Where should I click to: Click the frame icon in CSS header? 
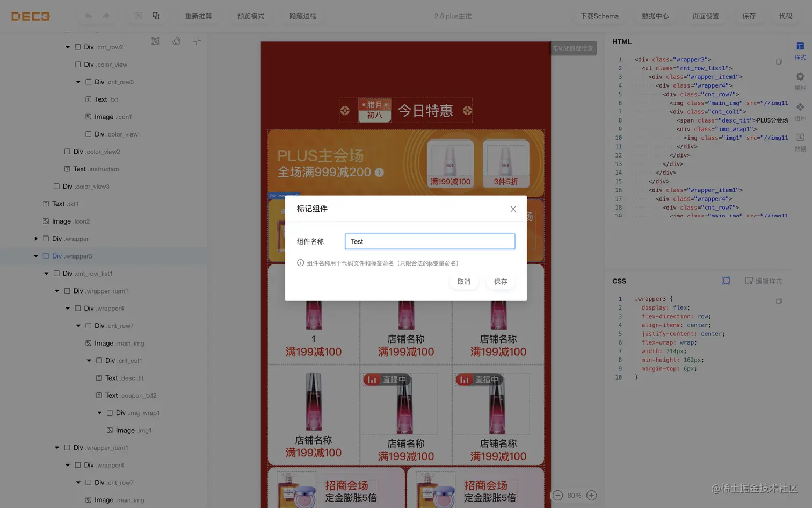click(726, 281)
